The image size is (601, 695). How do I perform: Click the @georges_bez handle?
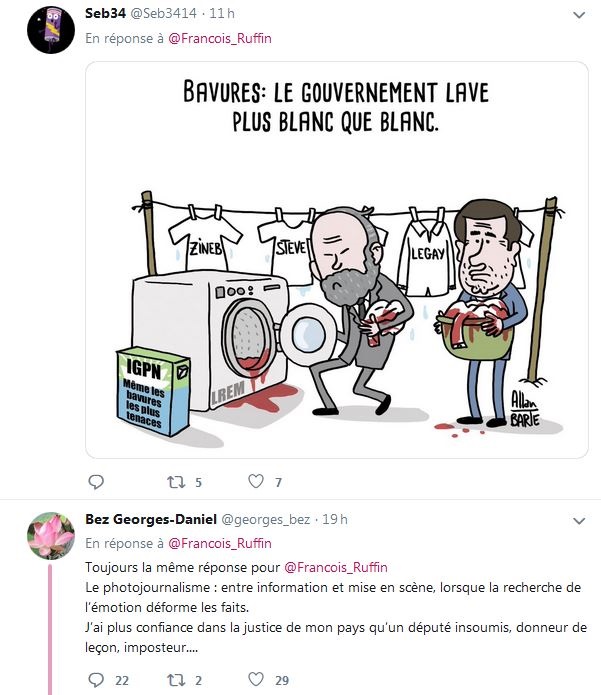(x=265, y=519)
